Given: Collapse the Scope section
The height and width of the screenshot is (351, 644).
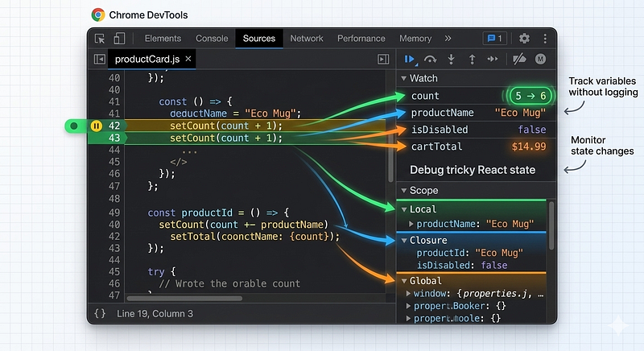Looking at the screenshot, I should pyautogui.click(x=404, y=191).
